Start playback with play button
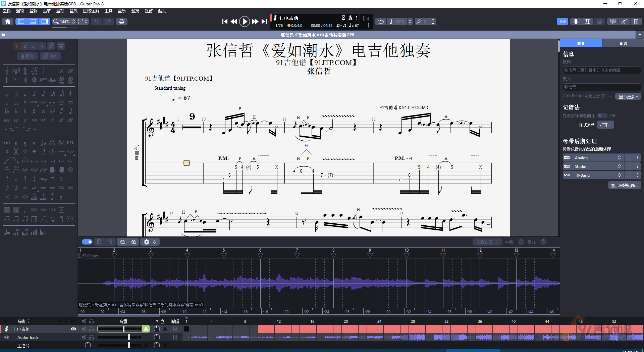Screen dimensions: 644x352 pos(245,21)
